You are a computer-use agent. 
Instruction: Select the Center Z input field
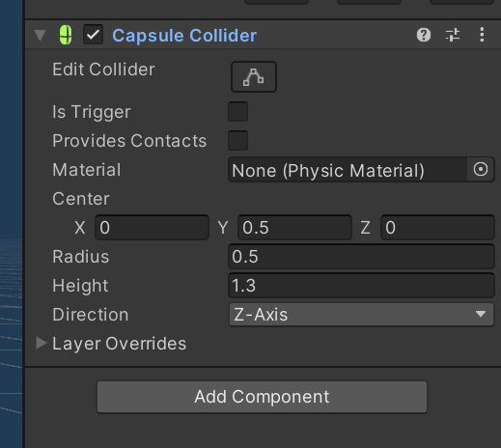click(x=437, y=228)
